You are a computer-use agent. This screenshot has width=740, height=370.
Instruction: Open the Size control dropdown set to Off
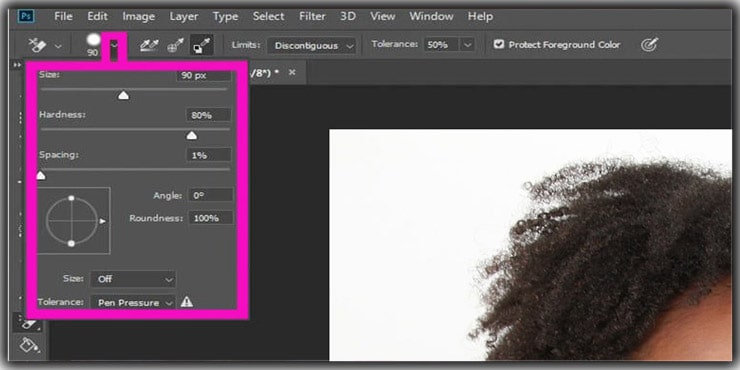point(133,279)
